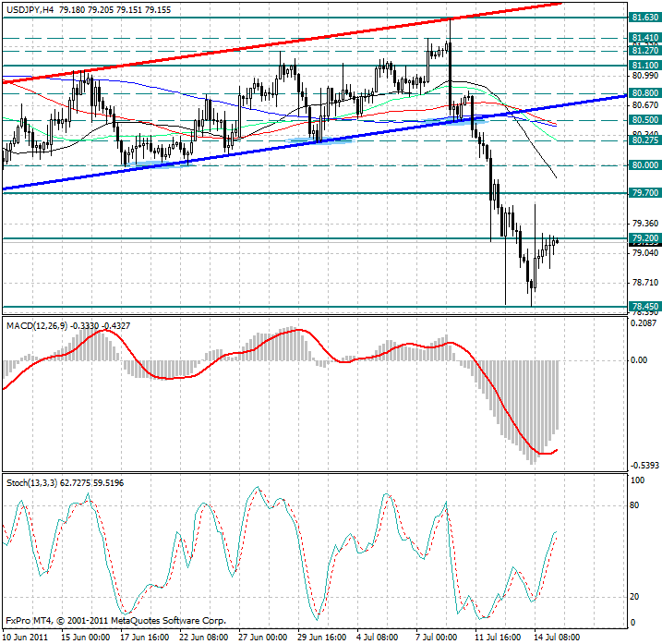Select the 80.275 price level label
Image resolution: width=662 pixels, height=644 pixels.
pos(644,140)
